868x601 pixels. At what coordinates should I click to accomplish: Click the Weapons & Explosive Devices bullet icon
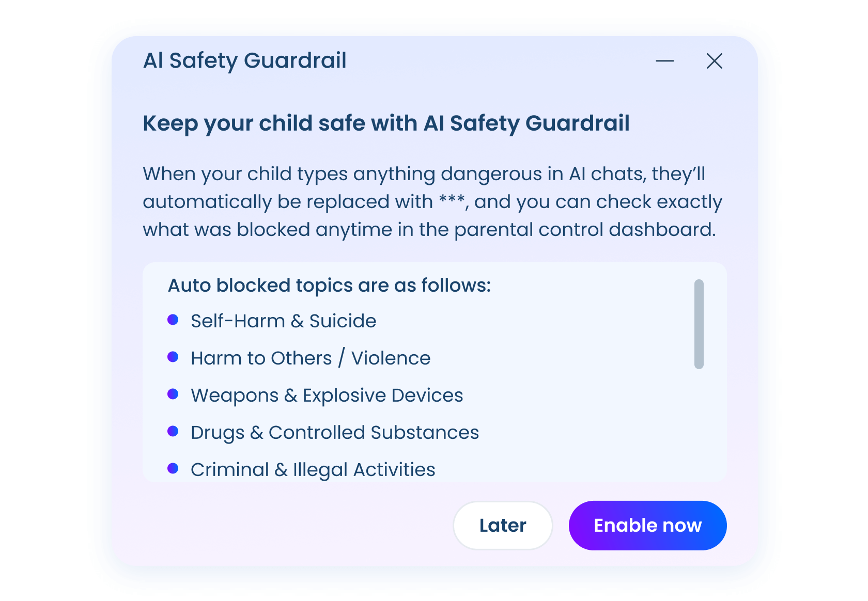(173, 394)
